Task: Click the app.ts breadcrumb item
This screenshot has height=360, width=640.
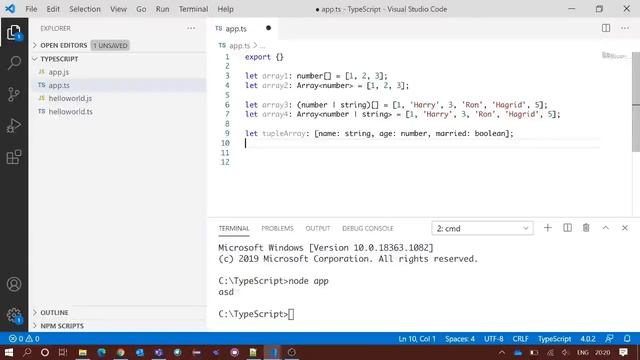Action: (239, 46)
